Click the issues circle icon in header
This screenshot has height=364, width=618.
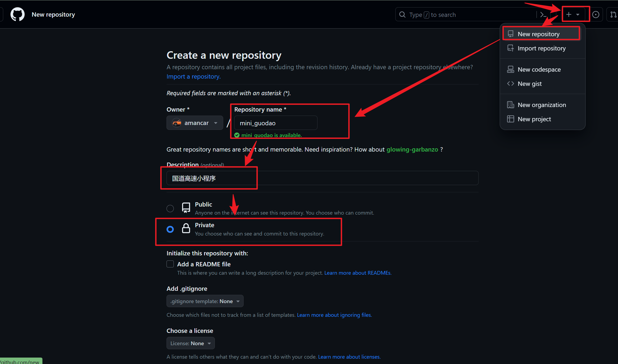click(596, 14)
